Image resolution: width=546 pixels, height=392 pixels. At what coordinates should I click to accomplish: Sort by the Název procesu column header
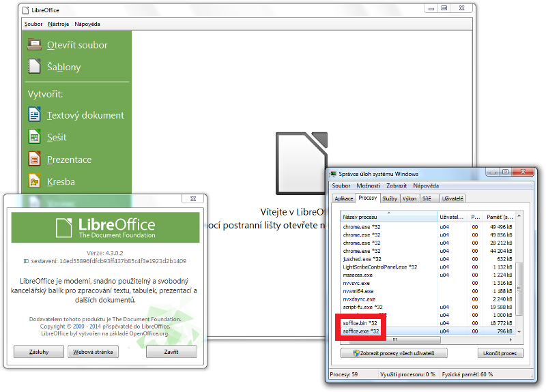point(388,217)
